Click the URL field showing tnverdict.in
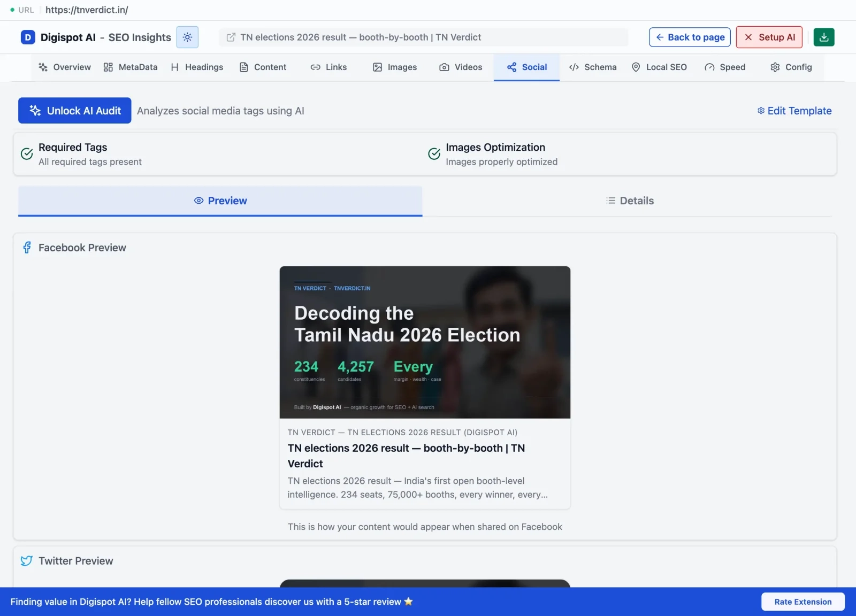Screen dimensions: 856x616 click(x=87, y=10)
